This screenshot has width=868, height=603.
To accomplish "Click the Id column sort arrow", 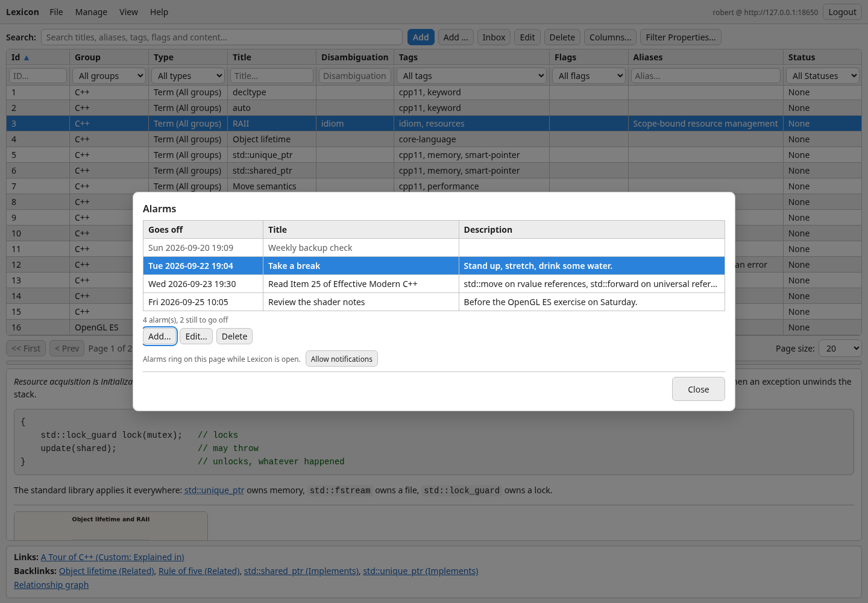I will (x=27, y=58).
